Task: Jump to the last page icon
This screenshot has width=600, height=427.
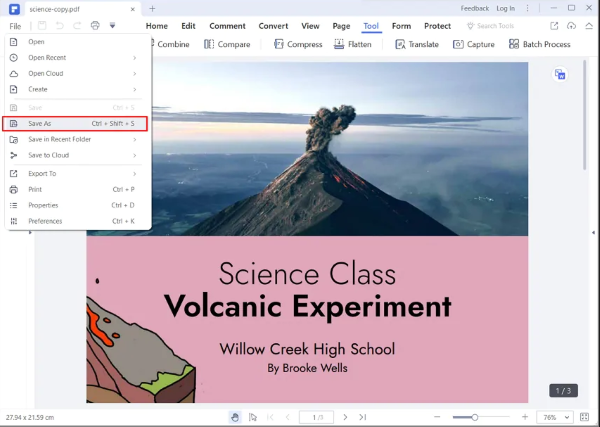Action: (363, 417)
